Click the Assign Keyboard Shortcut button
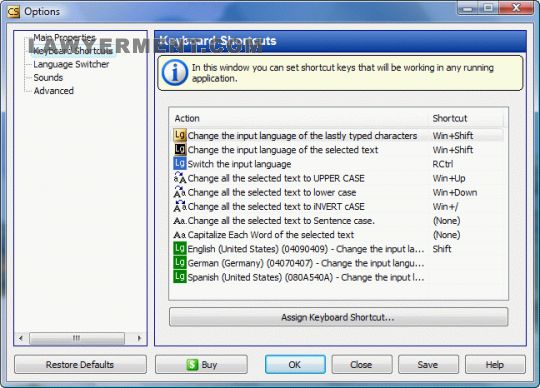The image size is (540, 388). point(338,317)
